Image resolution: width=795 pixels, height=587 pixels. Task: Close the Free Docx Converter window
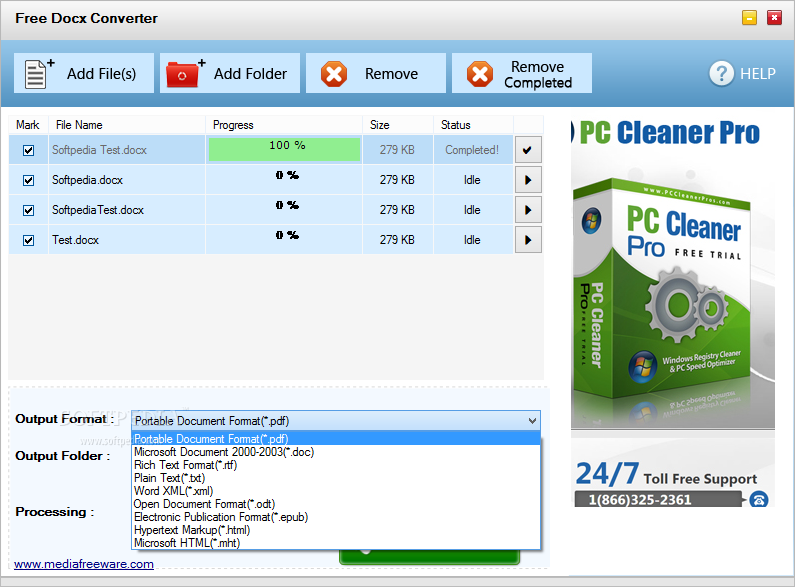click(774, 18)
